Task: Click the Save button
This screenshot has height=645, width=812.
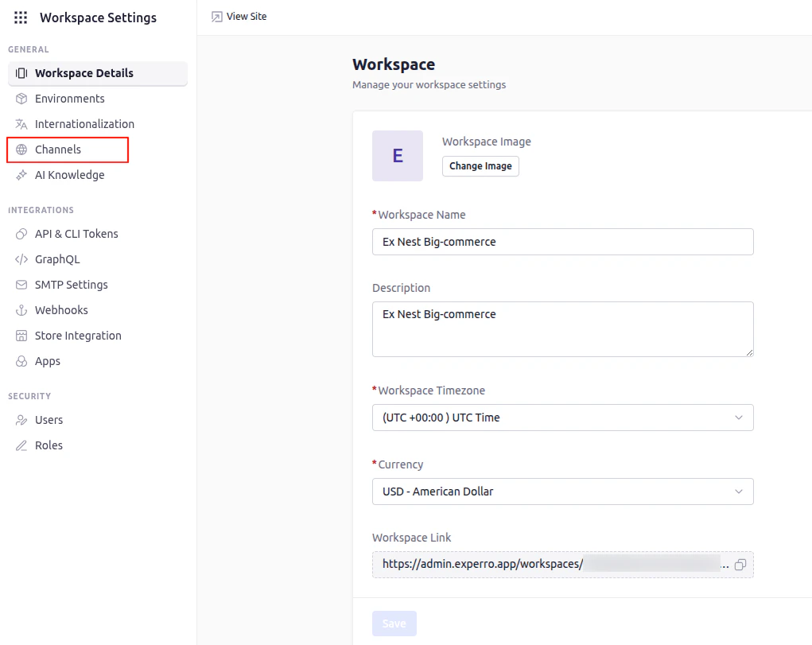Action: point(394,624)
